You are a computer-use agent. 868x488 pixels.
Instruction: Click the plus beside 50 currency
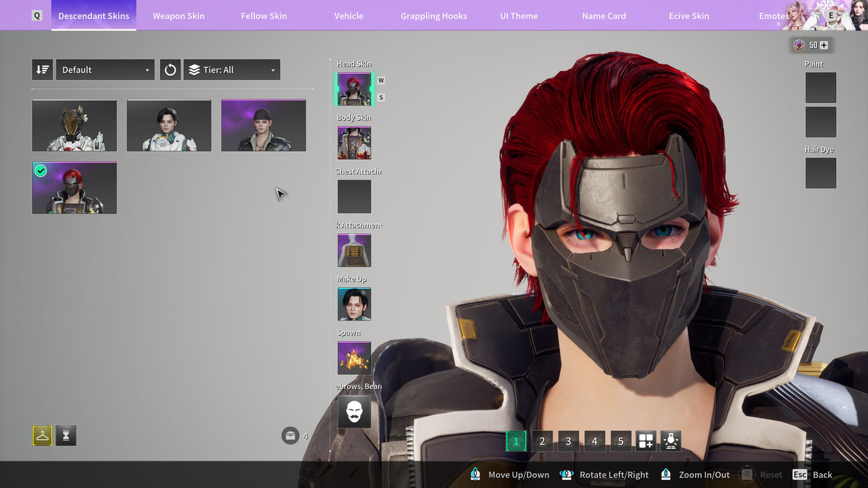(824, 45)
